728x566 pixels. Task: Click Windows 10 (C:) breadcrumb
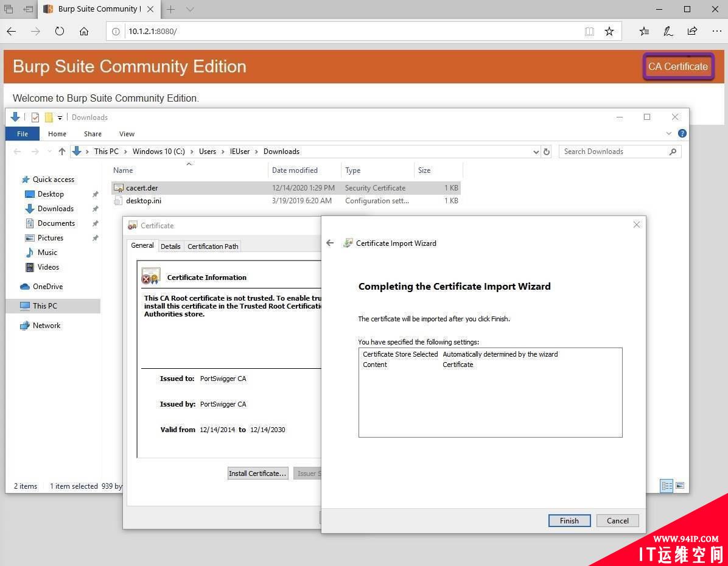159,152
